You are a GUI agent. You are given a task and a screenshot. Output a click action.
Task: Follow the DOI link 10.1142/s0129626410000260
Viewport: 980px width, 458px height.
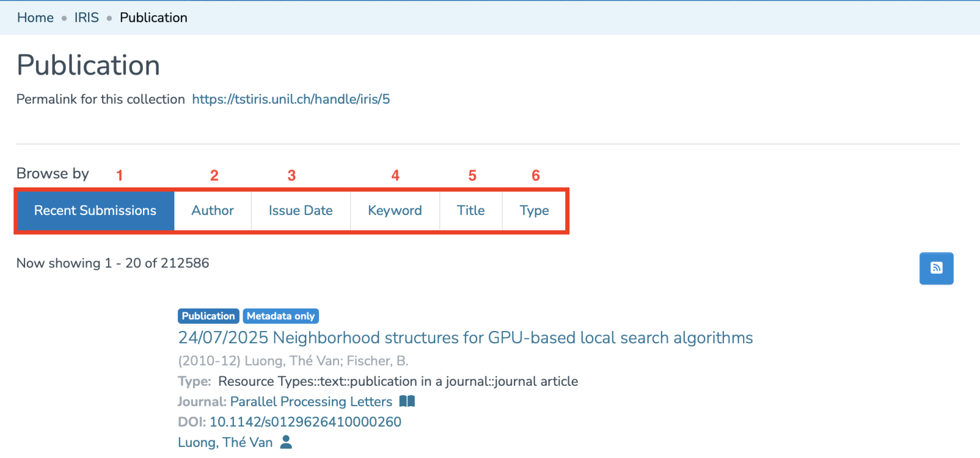coord(305,422)
